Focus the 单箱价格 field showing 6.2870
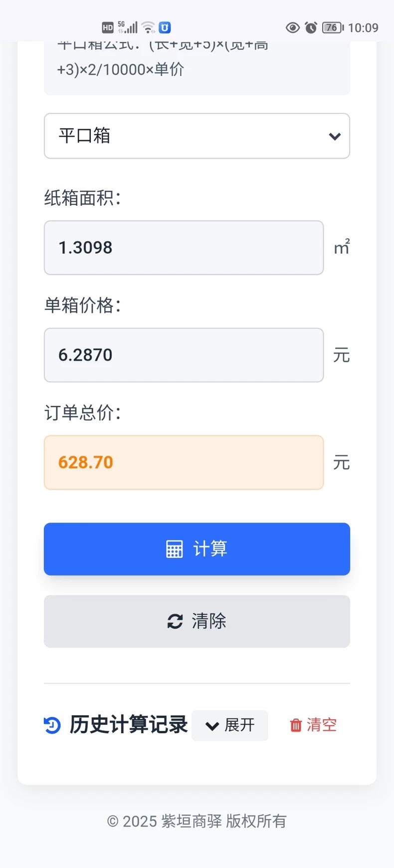Viewport: 394px width, 868px height. click(x=184, y=355)
